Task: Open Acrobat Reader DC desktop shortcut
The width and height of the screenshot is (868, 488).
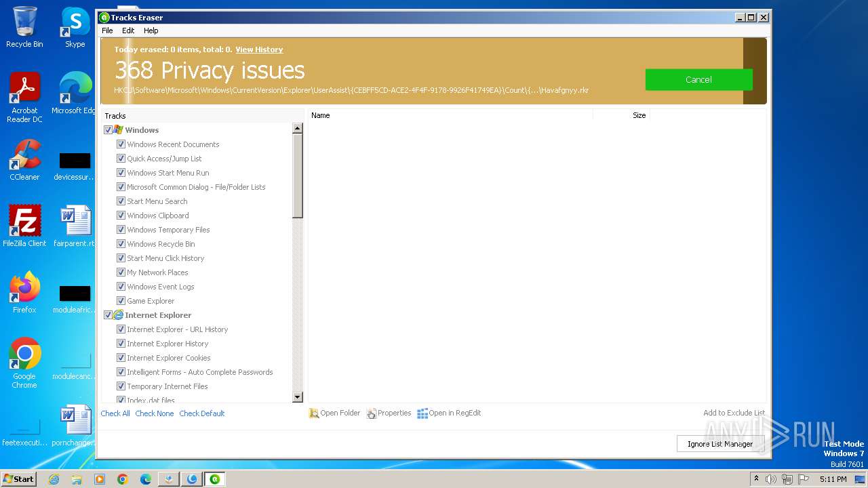Action: 24,98
